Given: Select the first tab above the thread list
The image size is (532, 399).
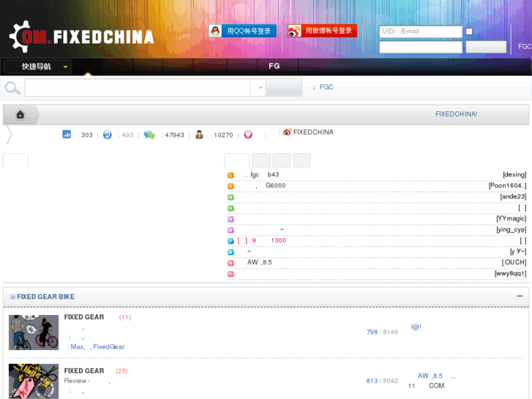Looking at the screenshot, I should coord(237,160).
